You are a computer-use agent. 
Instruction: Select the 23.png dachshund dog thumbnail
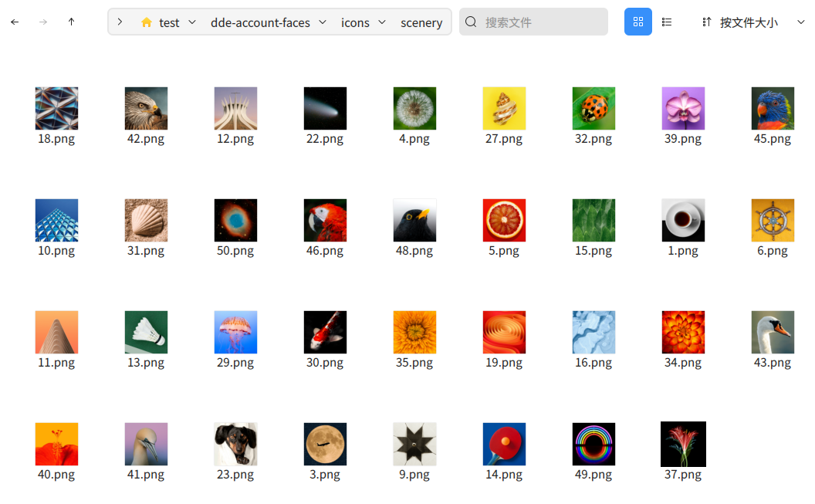pos(235,445)
